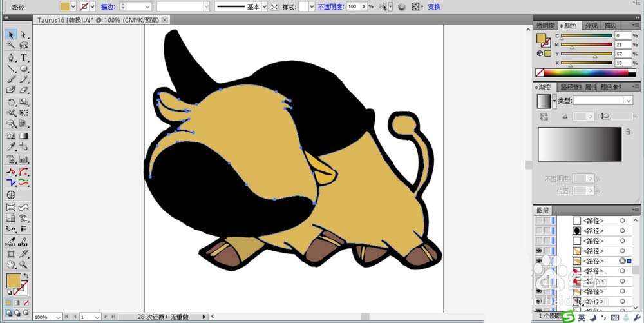Image resolution: width=644 pixels, height=323 pixels.
Task: Open the stroke color dropdown in control bar
Action: point(92,6)
